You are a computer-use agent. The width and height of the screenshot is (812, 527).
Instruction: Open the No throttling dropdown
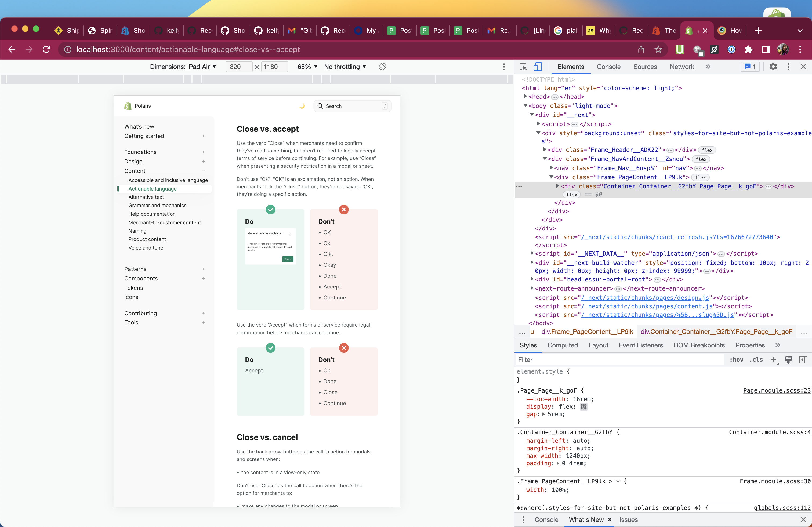pyautogui.click(x=345, y=67)
